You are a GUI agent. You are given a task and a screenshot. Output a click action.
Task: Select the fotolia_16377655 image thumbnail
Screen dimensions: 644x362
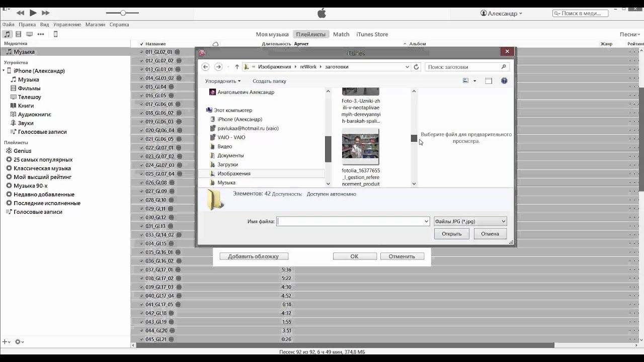(x=360, y=146)
